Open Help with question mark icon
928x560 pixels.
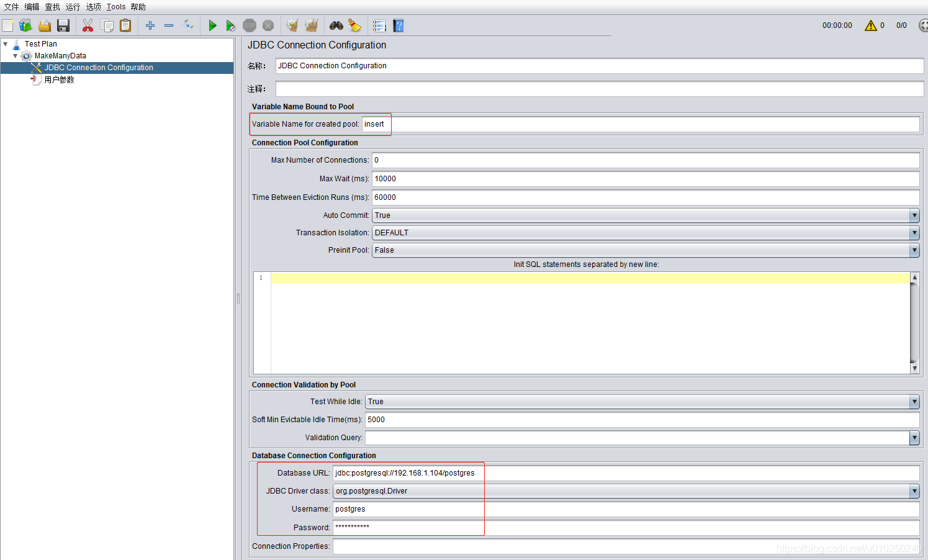click(x=399, y=25)
